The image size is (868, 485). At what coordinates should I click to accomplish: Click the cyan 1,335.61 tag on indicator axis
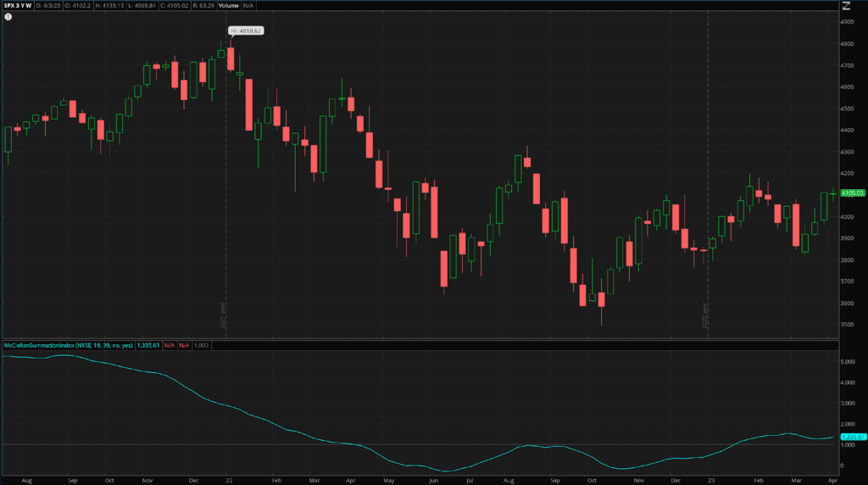[853, 437]
